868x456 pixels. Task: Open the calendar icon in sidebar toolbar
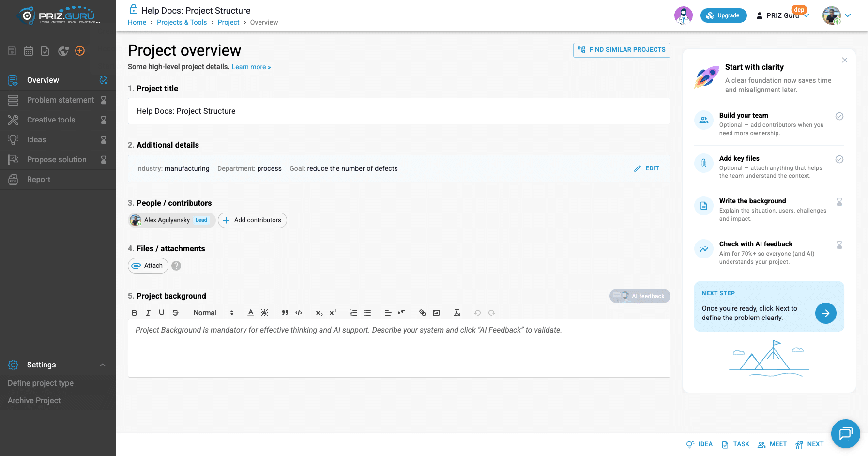(x=29, y=51)
